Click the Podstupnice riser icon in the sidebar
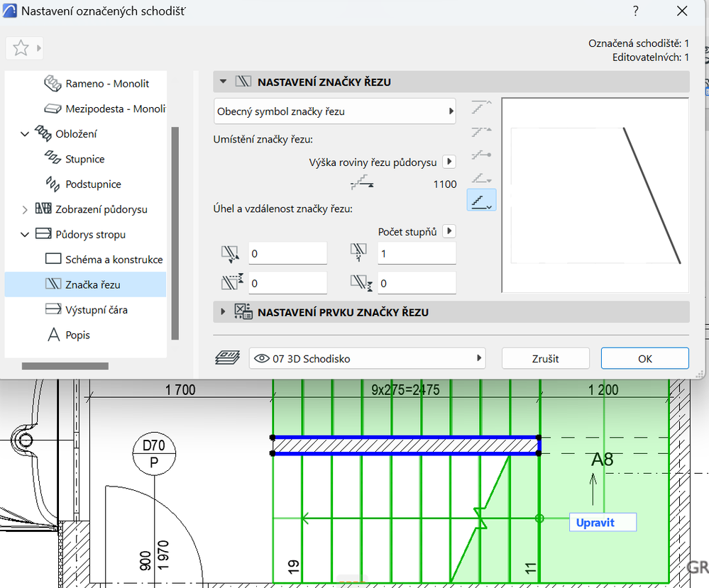709x588 pixels. pos(53,184)
